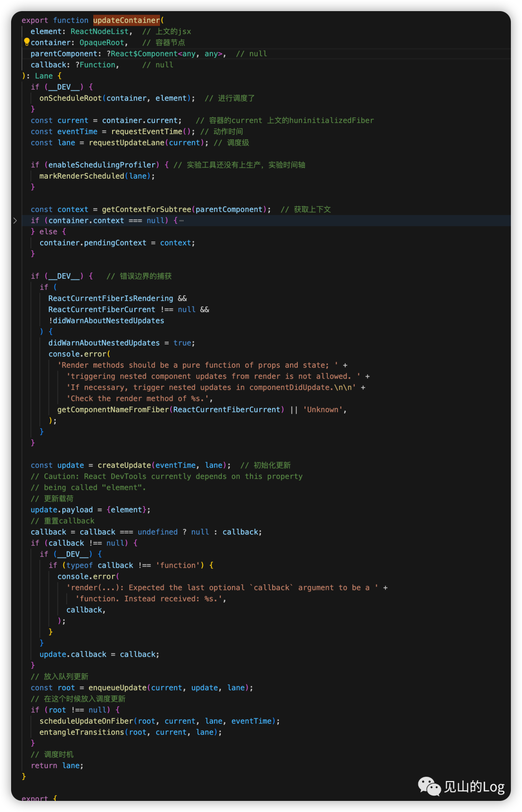
Task: Click the lightbulb quick-fix icon beside container
Action: click(27, 42)
